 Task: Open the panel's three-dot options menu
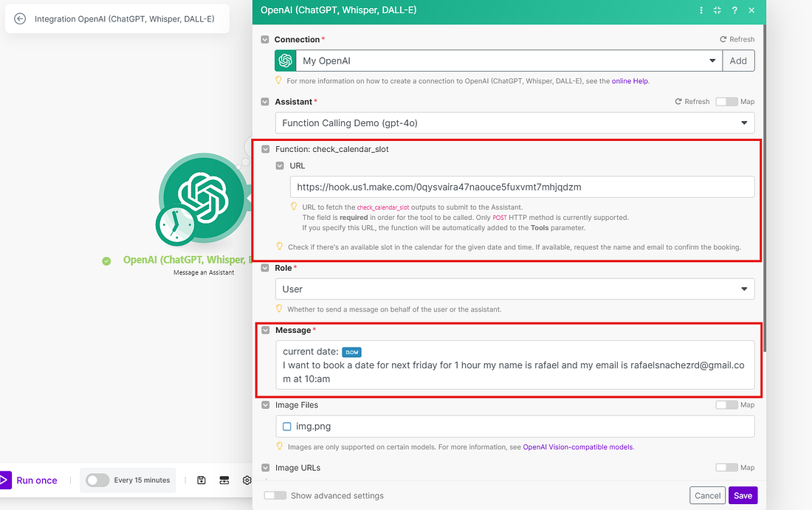tap(701, 10)
